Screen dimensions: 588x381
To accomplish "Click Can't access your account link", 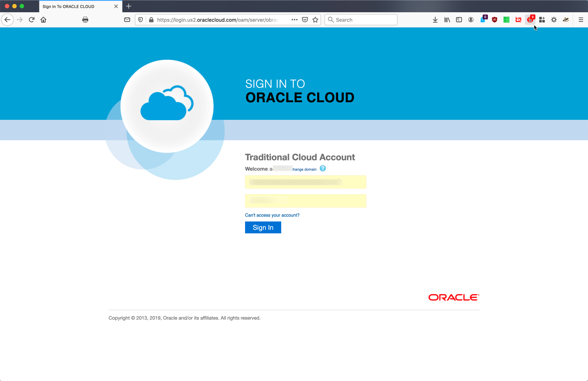I will coord(272,215).
